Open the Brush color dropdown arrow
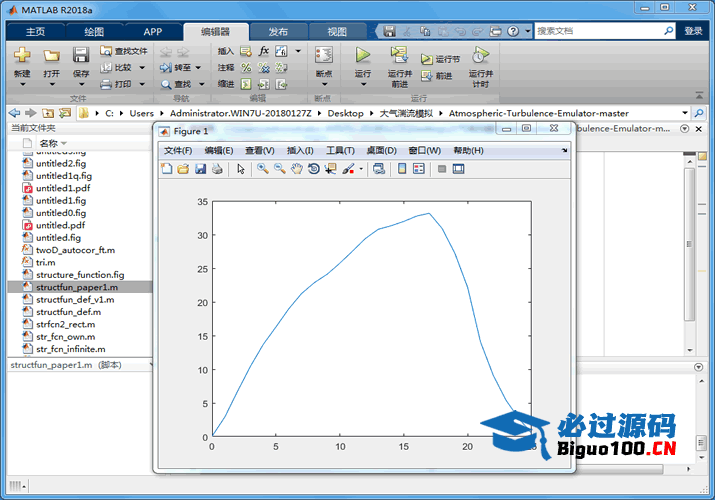Screen dimensions: 715x500 (x=361, y=169)
